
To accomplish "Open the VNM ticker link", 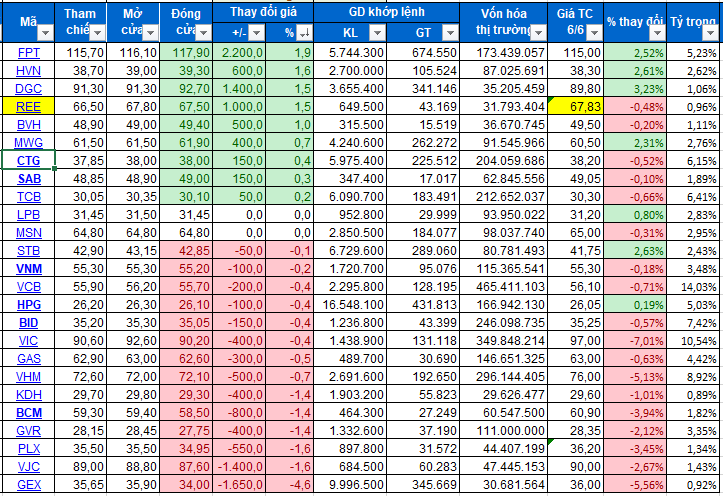I will 29,269.
